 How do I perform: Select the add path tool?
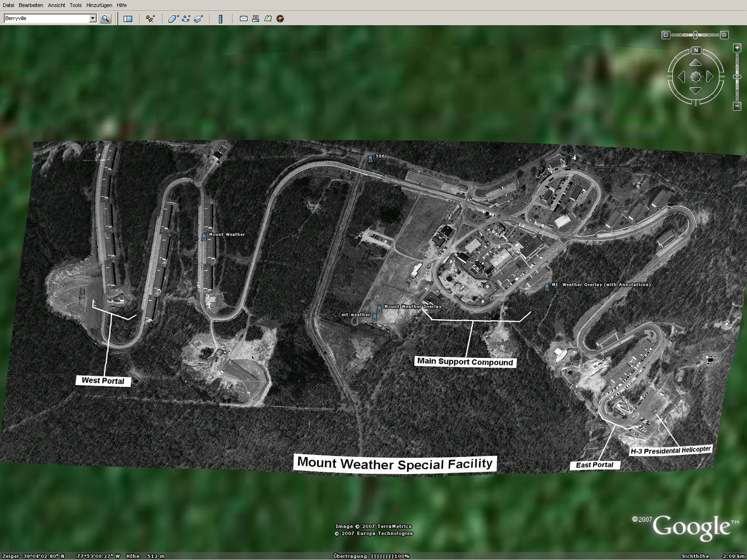click(x=186, y=19)
